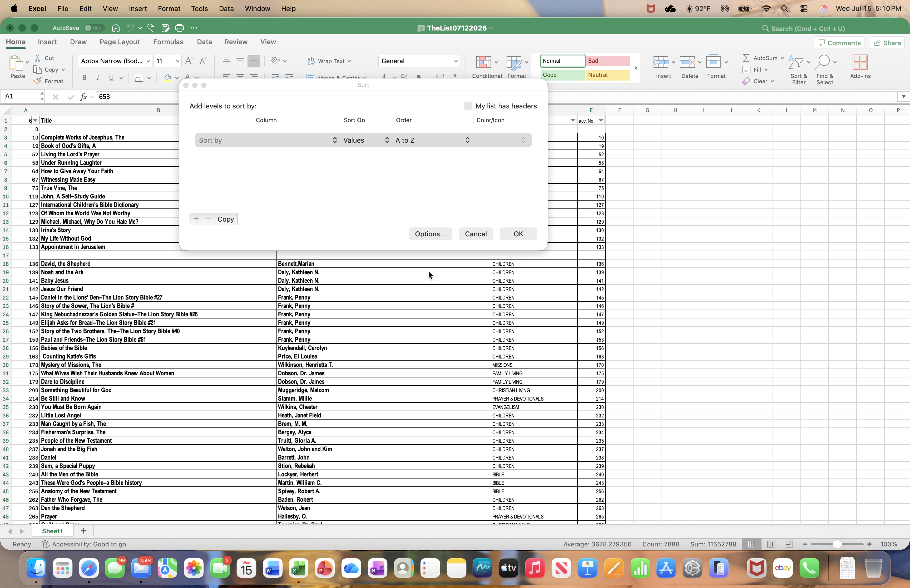Click Cancel in Sort dialog
The height and width of the screenshot is (588, 910).
(x=476, y=234)
